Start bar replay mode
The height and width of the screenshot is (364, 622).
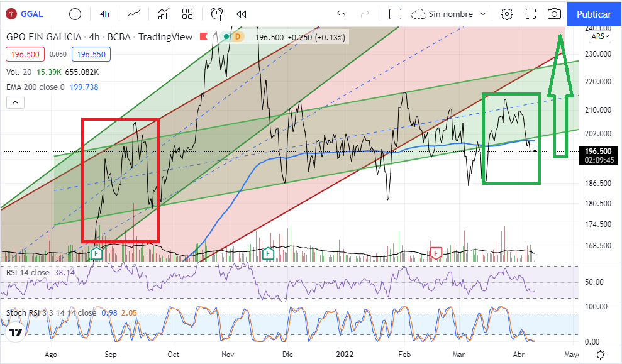click(241, 14)
